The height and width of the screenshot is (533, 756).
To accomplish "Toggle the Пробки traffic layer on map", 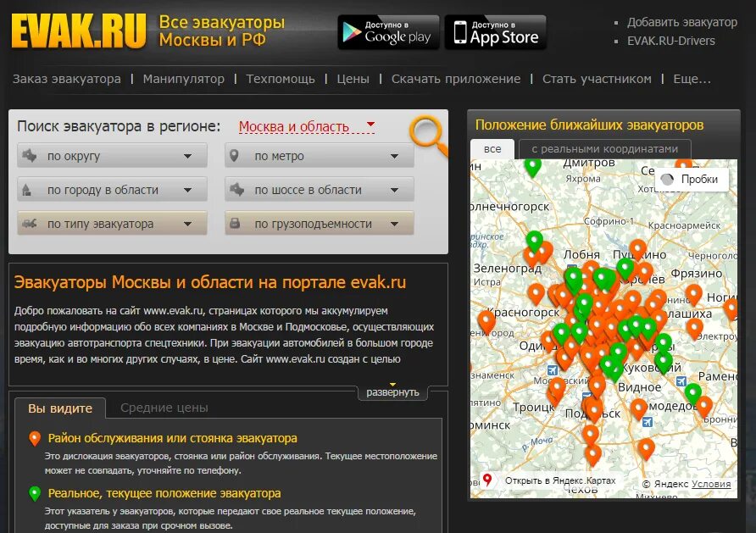I will 692,180.
